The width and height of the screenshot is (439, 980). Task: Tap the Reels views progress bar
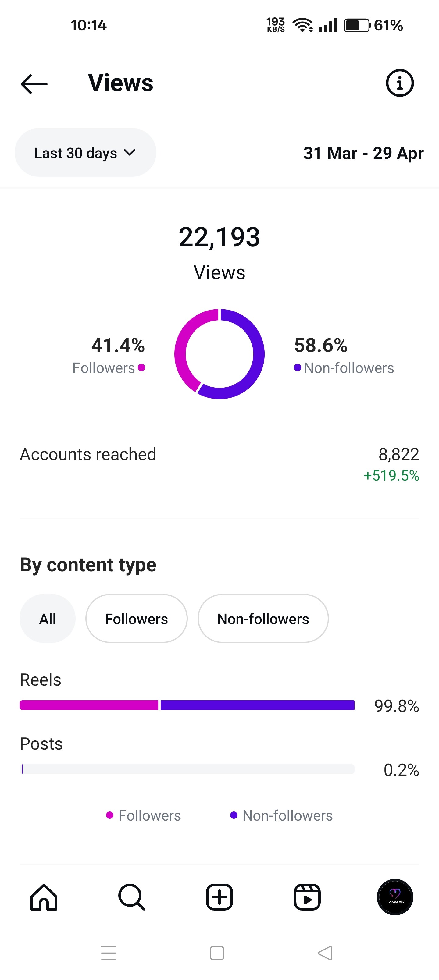187,705
